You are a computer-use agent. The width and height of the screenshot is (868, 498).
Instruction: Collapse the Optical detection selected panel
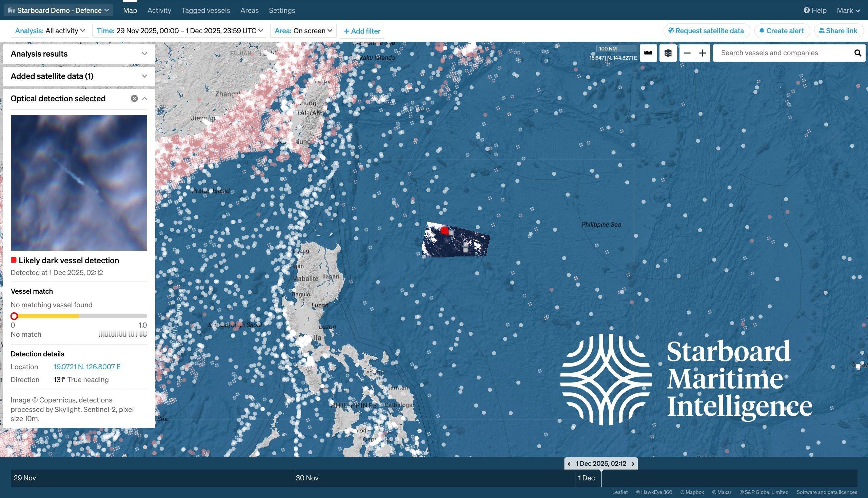[x=145, y=99]
